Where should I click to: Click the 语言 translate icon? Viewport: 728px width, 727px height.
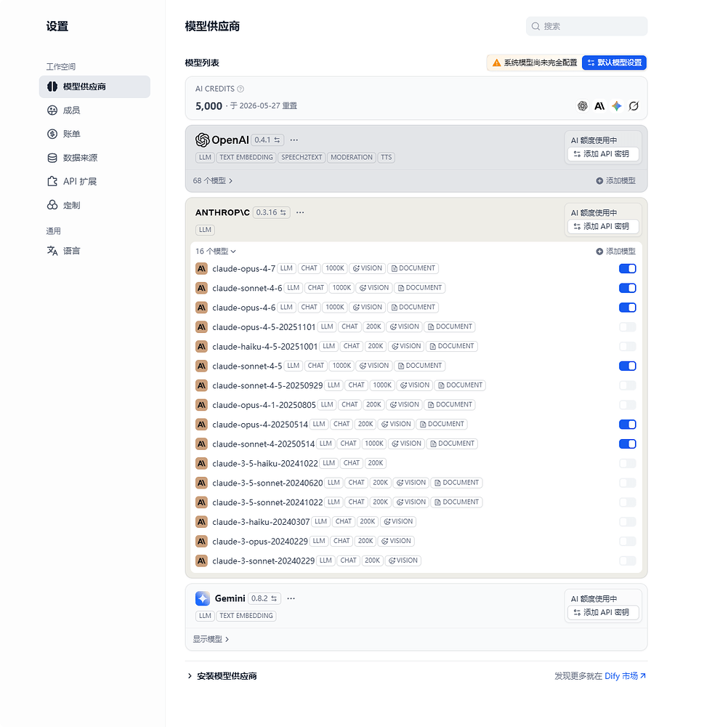[52, 251]
